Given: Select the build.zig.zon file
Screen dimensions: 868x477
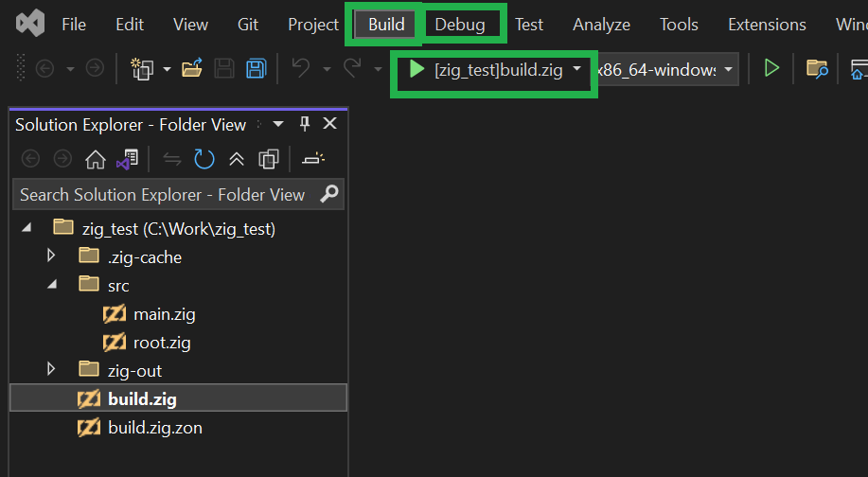Looking at the screenshot, I should [154, 428].
